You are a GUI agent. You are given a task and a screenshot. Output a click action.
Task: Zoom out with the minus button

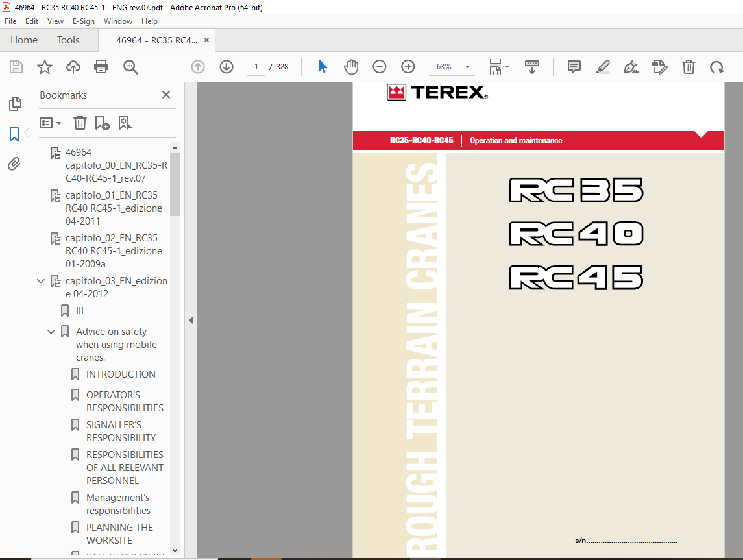point(380,67)
